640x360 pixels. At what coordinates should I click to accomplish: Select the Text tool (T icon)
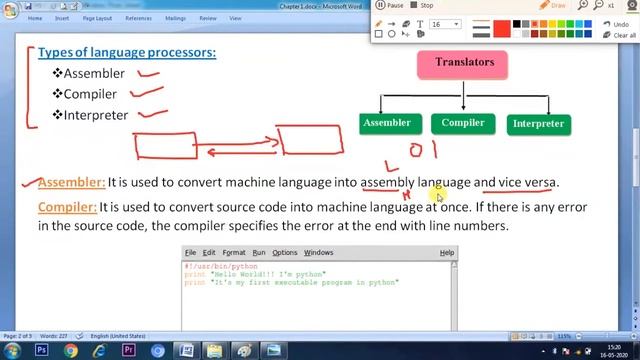[x=420, y=24]
